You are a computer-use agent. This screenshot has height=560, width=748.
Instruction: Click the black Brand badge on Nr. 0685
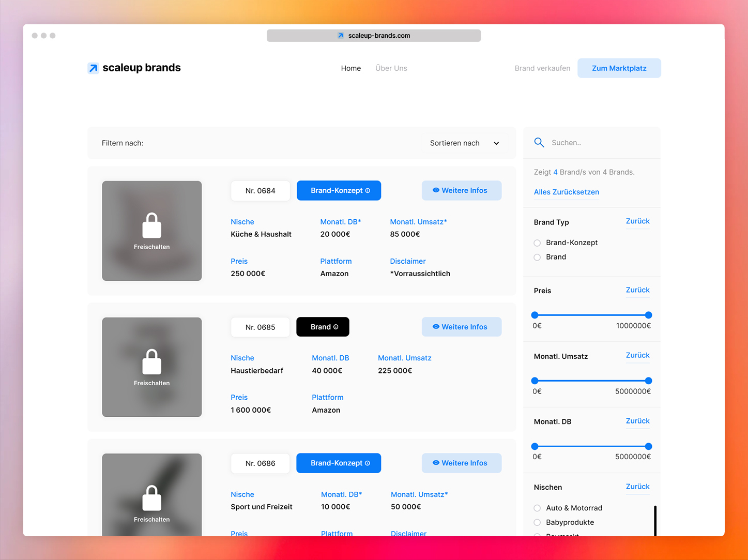pos(323,327)
